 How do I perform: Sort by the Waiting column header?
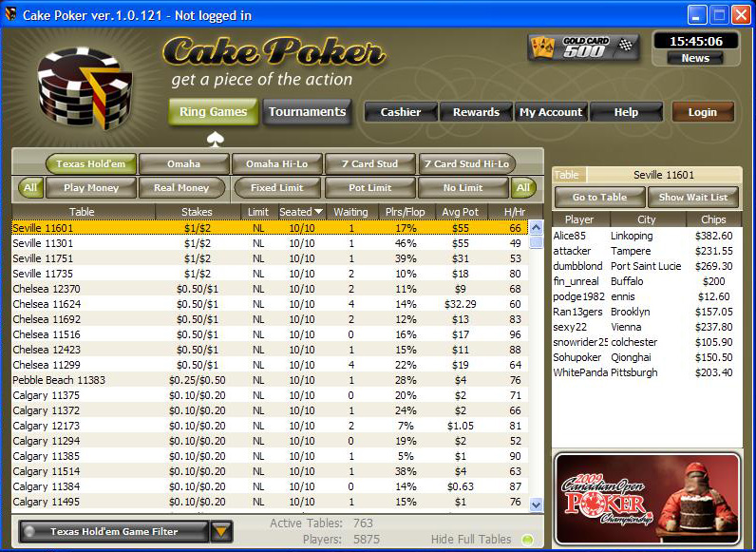pos(350,212)
